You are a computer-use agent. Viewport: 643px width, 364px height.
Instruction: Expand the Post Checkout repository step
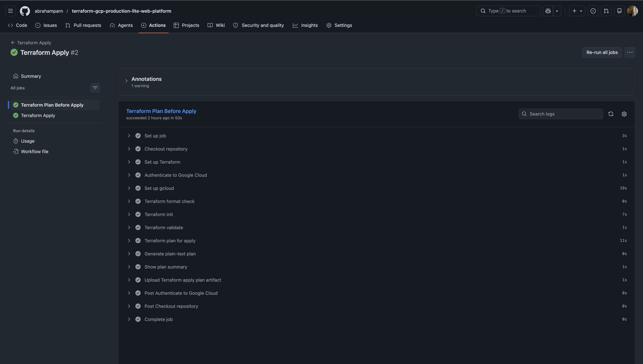click(x=377, y=306)
